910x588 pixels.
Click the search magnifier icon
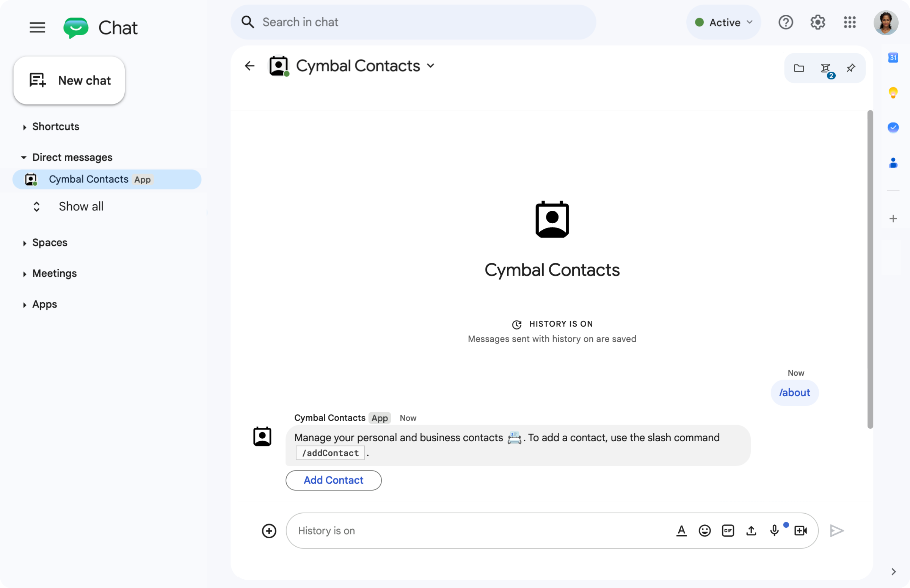(x=248, y=22)
